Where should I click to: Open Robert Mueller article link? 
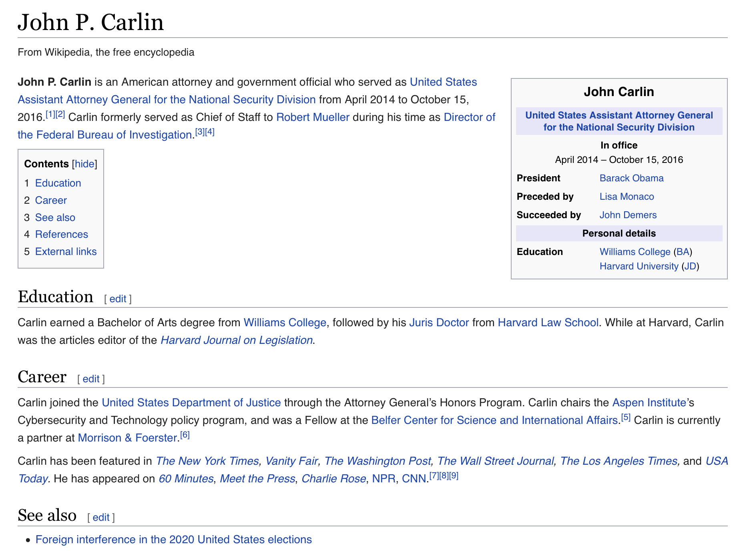pyautogui.click(x=313, y=117)
